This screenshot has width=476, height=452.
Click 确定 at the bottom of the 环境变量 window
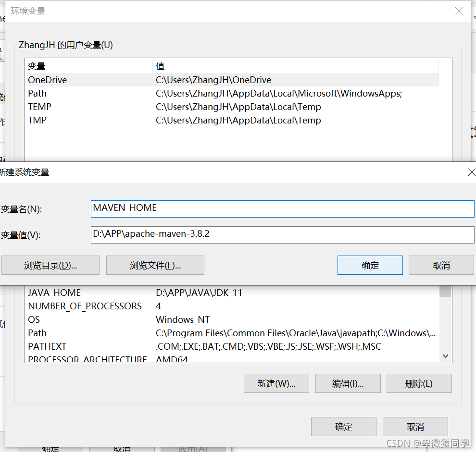pyautogui.click(x=344, y=427)
